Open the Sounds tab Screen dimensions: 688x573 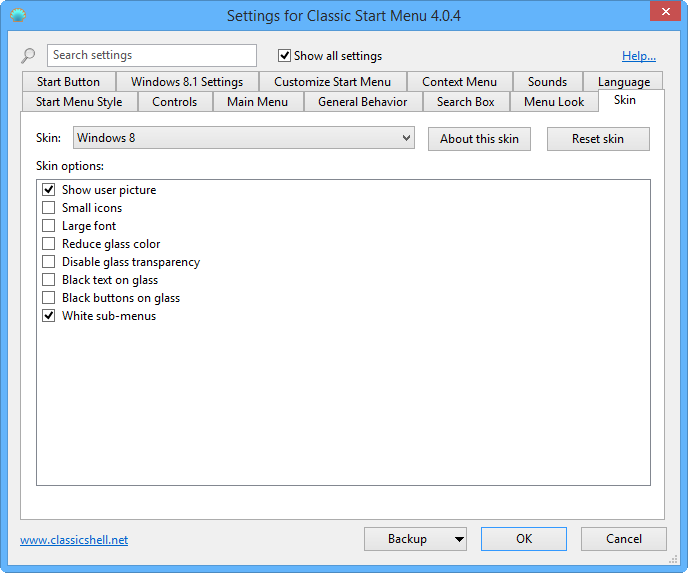coord(547,82)
